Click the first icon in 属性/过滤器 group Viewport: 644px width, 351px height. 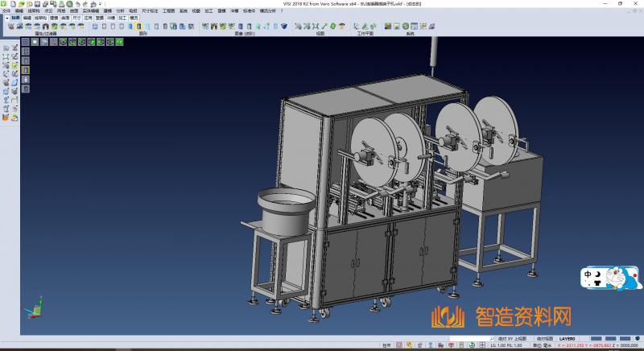(10, 27)
